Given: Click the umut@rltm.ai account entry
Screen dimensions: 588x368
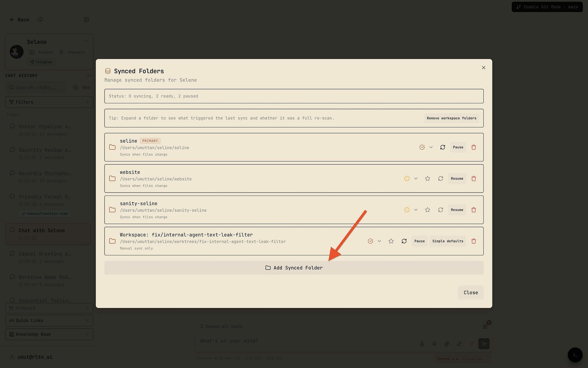Looking at the screenshot, I should (31, 357).
